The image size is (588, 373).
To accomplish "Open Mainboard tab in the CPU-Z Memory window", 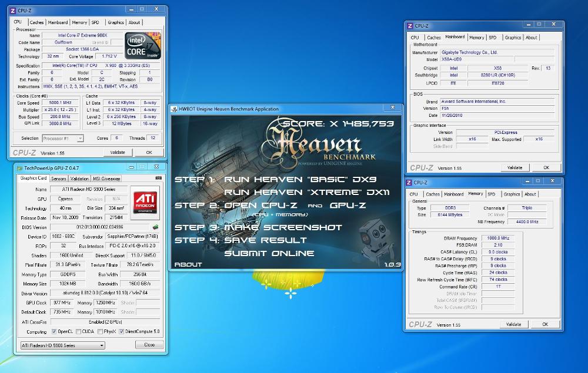I will (x=454, y=194).
